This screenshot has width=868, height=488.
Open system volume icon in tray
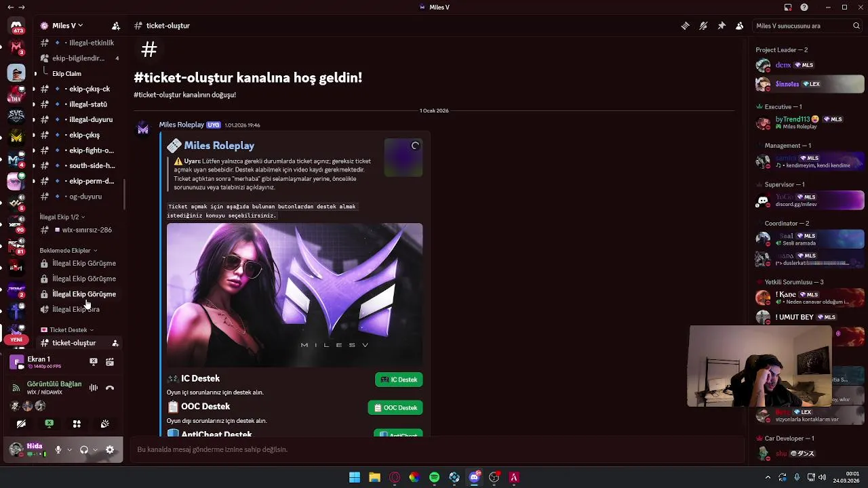click(822, 477)
